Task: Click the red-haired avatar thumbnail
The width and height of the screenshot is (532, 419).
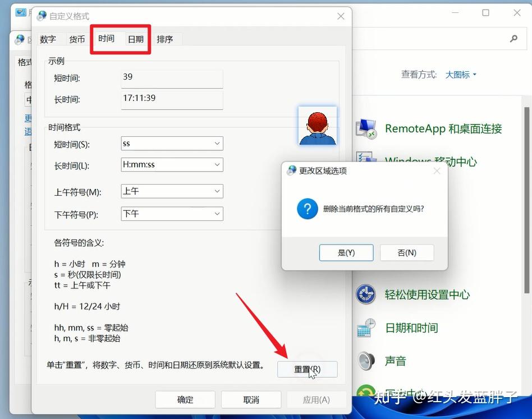Action: pos(318,126)
